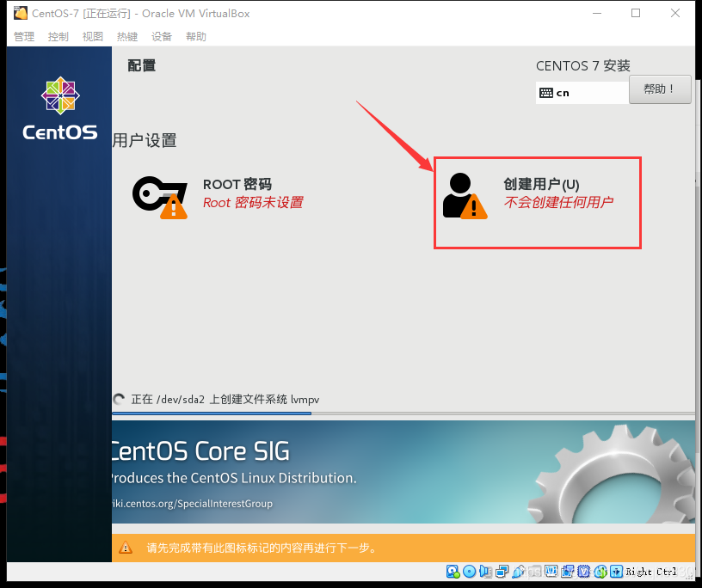The image size is (702, 588).
Task: Click the USB devices status icon
Action: point(519,572)
